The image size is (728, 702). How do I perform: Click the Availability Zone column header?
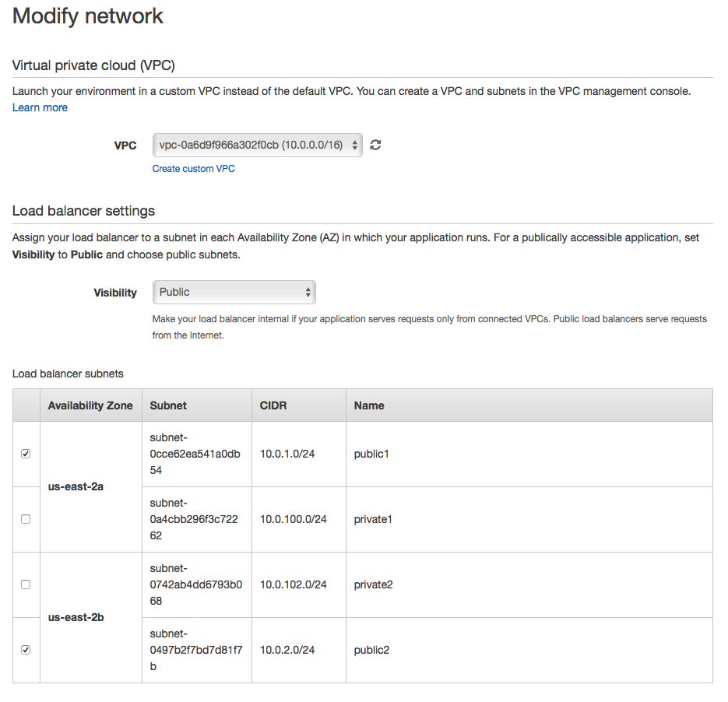90,405
